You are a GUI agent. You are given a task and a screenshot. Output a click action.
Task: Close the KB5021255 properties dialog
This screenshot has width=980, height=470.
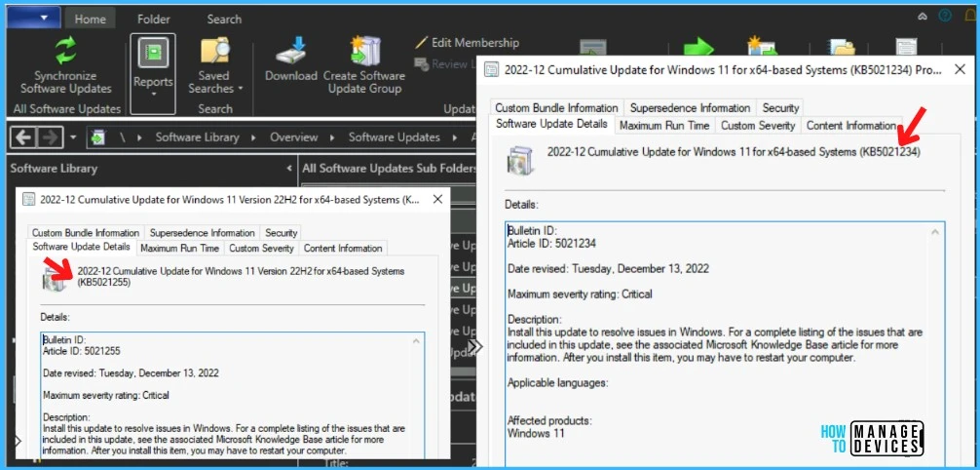click(x=437, y=199)
